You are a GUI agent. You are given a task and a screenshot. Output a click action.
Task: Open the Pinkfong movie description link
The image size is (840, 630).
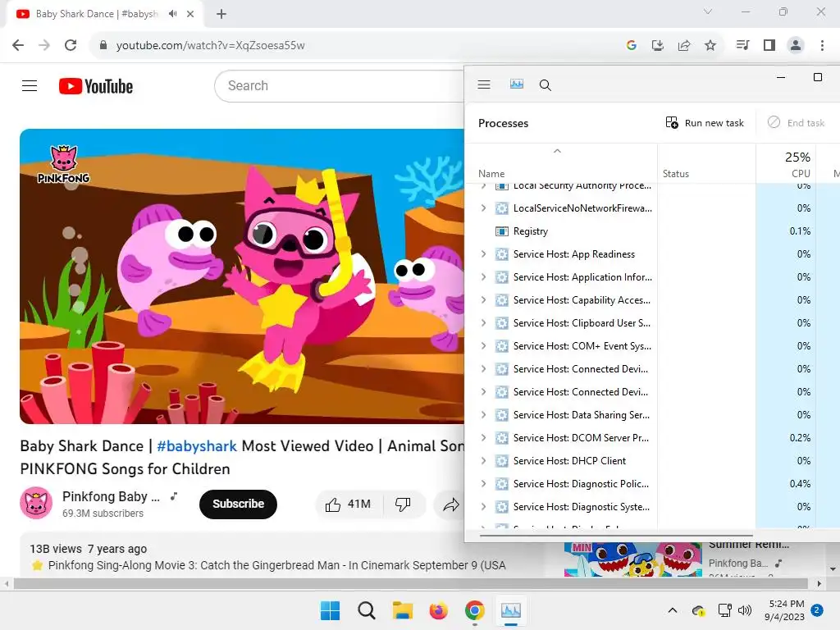click(277, 565)
